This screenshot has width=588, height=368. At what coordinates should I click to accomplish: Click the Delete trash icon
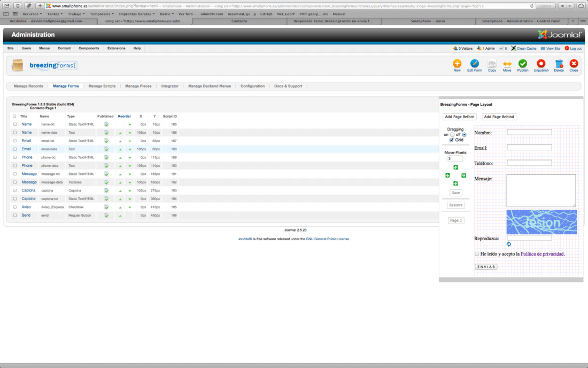pyautogui.click(x=559, y=64)
